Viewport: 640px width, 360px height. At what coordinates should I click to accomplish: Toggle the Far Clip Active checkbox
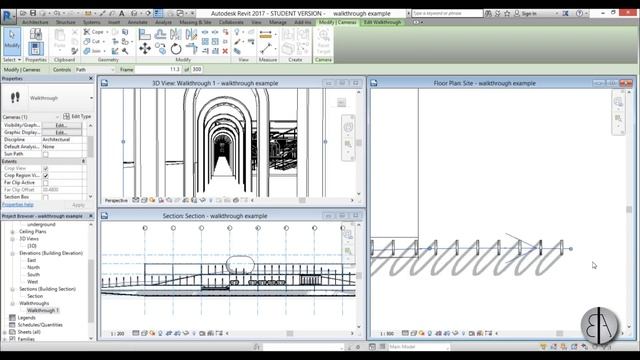pos(46,183)
